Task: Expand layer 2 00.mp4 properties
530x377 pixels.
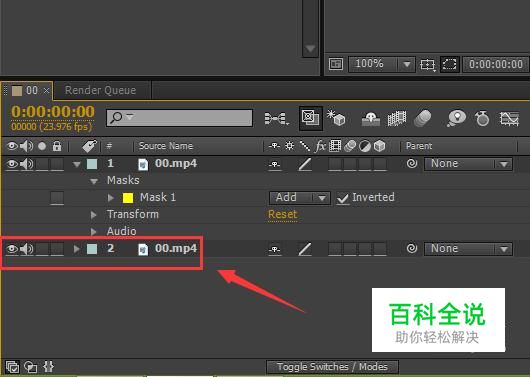Action: 77,249
